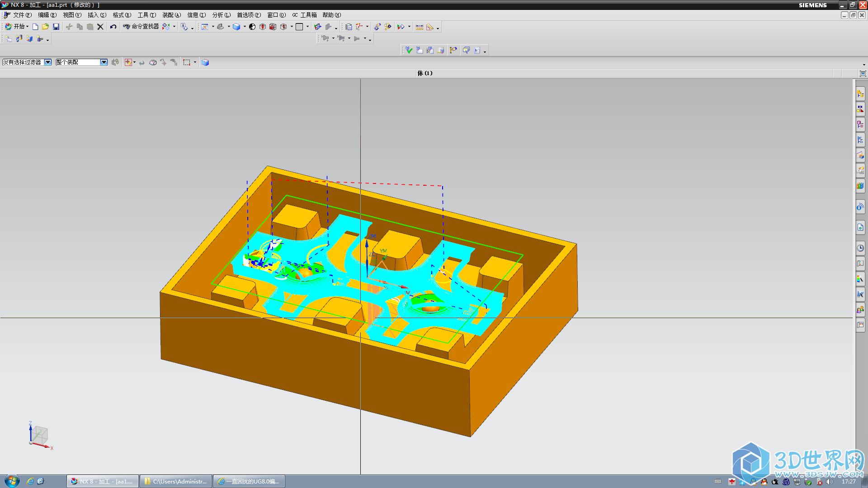This screenshot has width=868, height=488.
Task: Click the system tray volume speaker icon
Action: 829,482
